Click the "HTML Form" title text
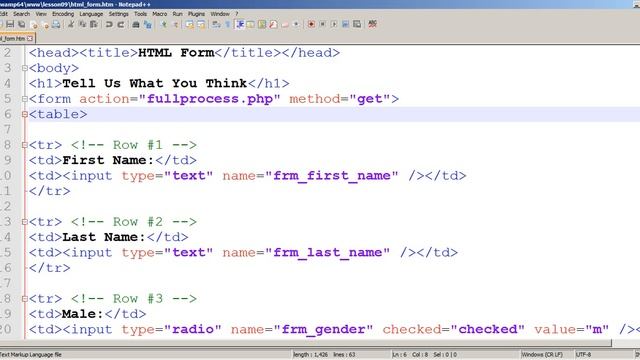Viewport: 640px width, 360px height. (176, 53)
